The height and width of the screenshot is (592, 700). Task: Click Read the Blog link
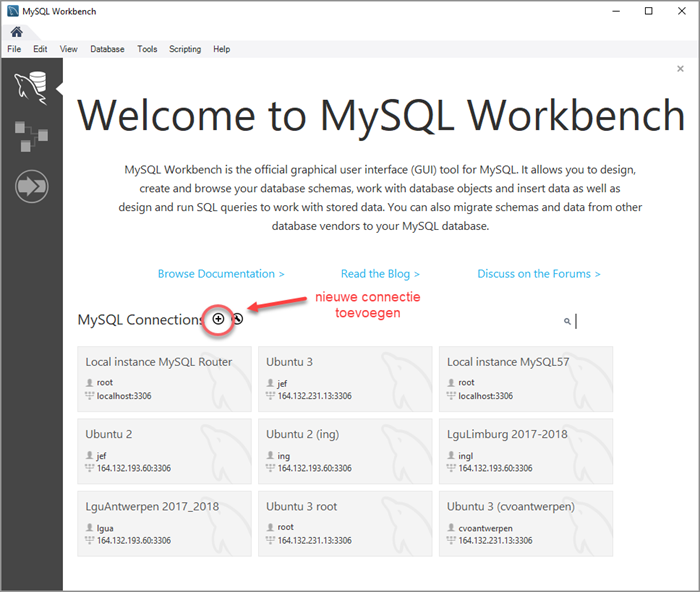click(380, 274)
